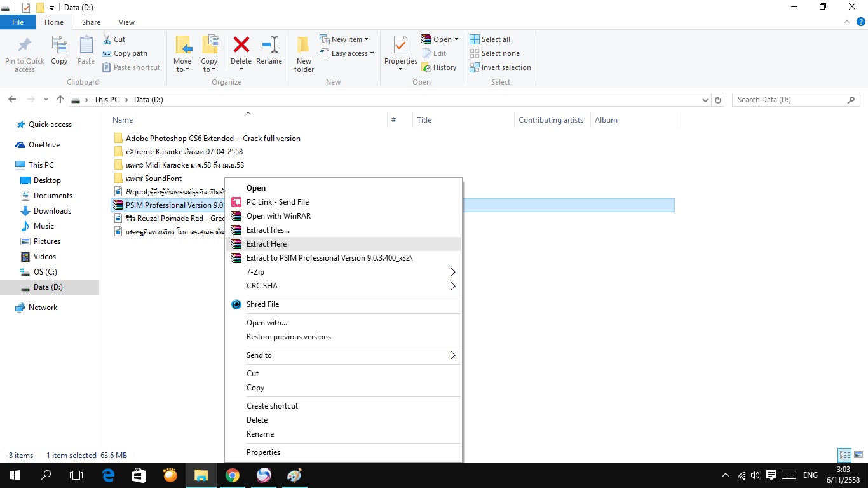Select Music in the navigation pane

coord(44,226)
